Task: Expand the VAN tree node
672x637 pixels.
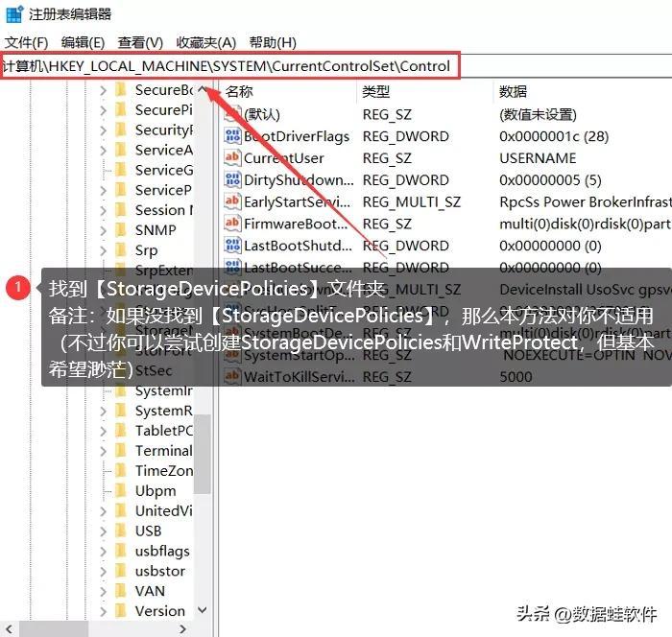Action: point(103,591)
